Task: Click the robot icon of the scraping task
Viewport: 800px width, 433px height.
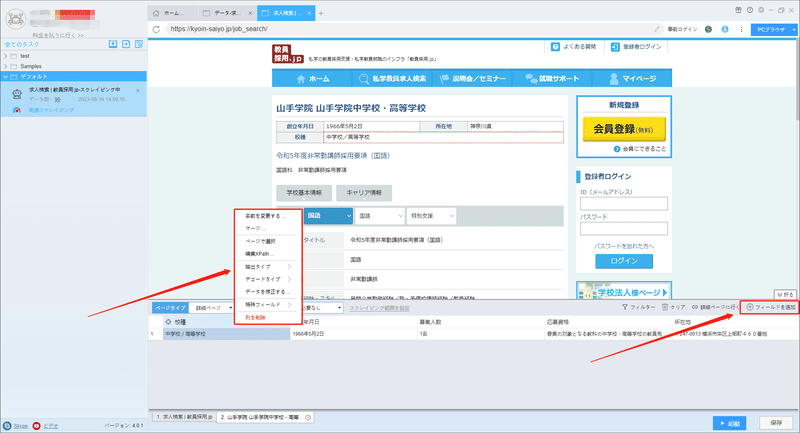Action: pos(17,94)
